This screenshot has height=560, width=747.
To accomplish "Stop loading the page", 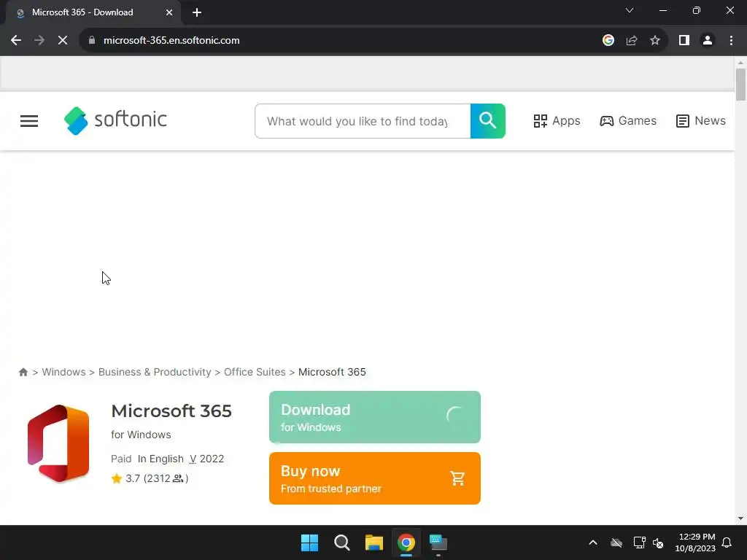I will pyautogui.click(x=63, y=41).
